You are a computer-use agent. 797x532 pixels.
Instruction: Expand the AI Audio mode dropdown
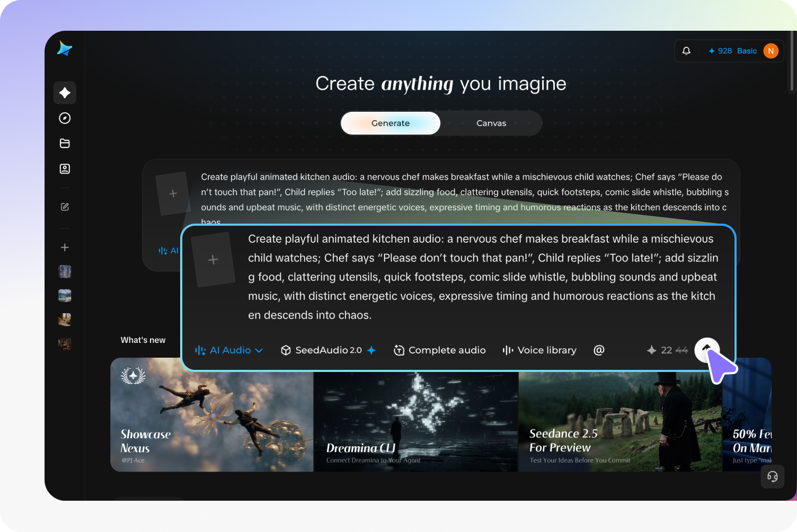229,350
